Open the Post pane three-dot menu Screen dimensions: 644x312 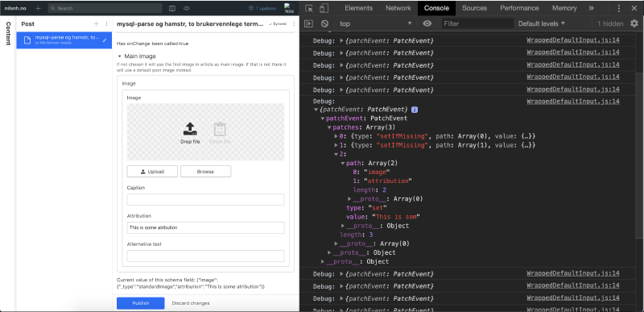click(x=107, y=24)
